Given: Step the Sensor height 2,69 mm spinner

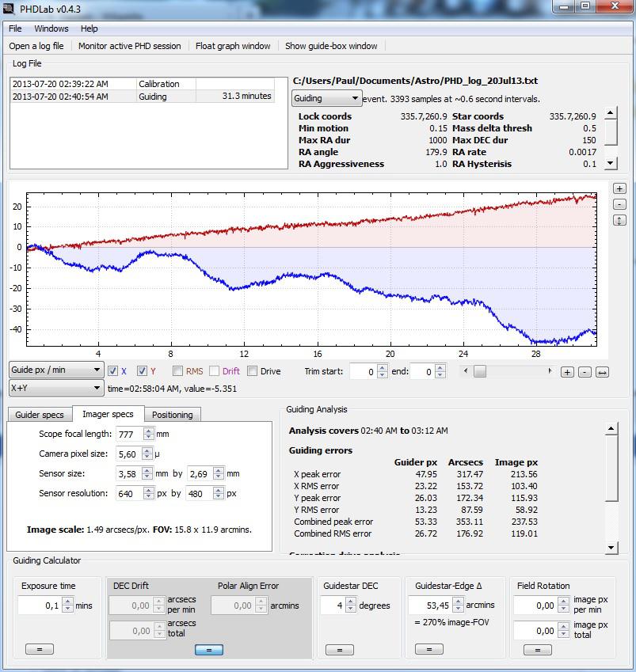Looking at the screenshot, I should (219, 473).
